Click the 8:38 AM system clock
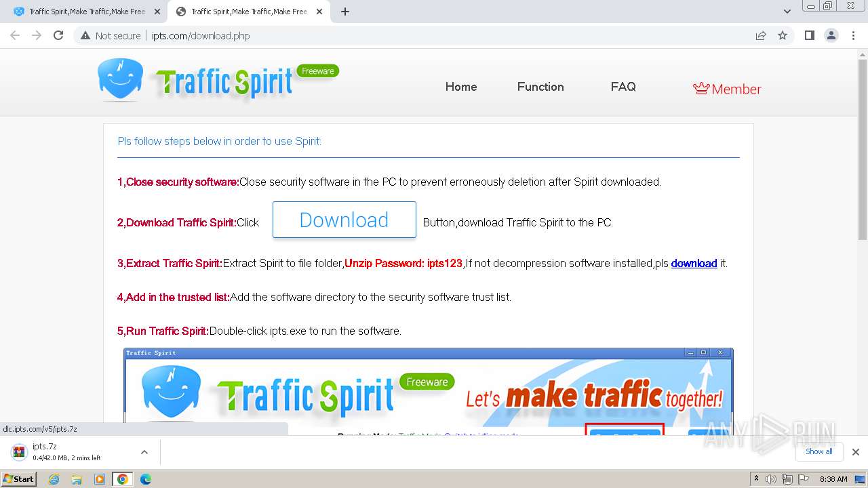This screenshot has width=868, height=488. 833,479
